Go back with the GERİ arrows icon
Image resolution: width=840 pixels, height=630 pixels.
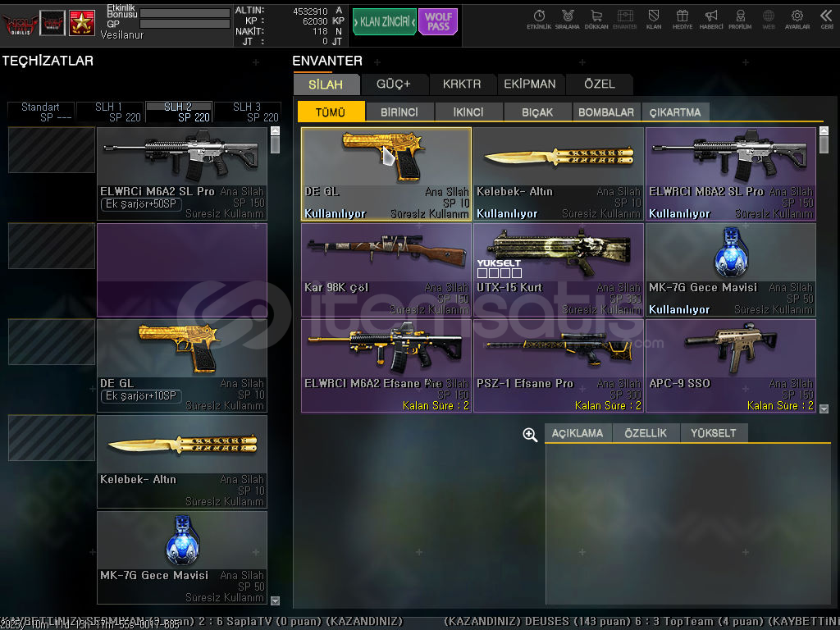pyautogui.click(x=827, y=20)
